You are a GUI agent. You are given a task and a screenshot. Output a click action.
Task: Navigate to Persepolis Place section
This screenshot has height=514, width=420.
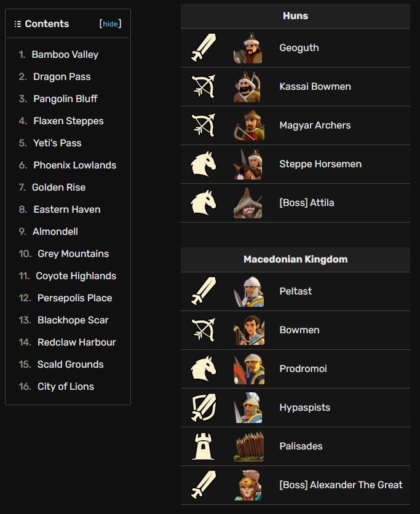[74, 298]
